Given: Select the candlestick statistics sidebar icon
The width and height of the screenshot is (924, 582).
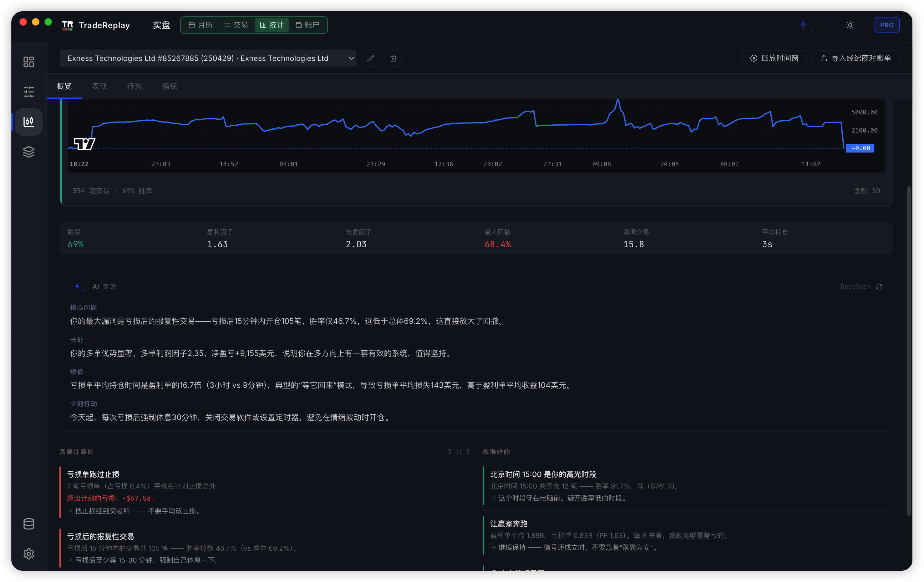Looking at the screenshot, I should 29,122.
